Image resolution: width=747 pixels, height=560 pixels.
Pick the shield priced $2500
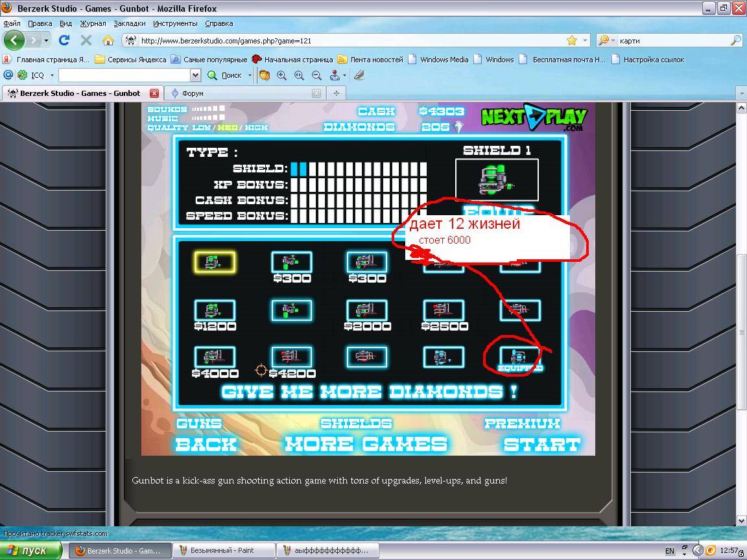tap(444, 310)
